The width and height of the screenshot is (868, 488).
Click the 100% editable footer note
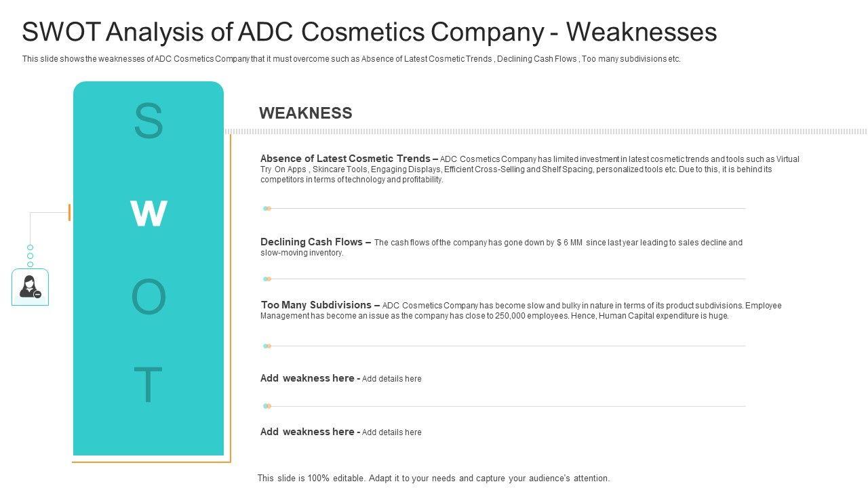(433, 478)
